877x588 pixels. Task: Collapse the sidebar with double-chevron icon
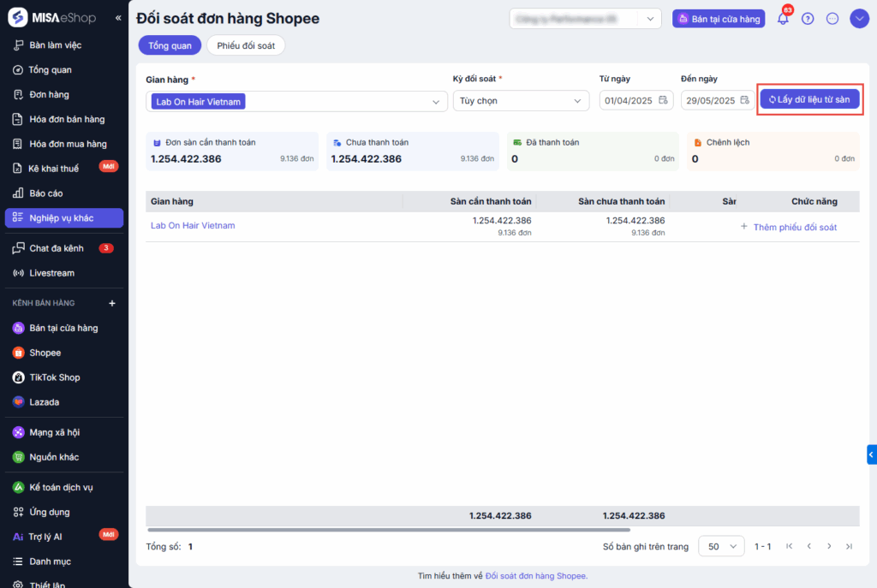click(x=118, y=18)
